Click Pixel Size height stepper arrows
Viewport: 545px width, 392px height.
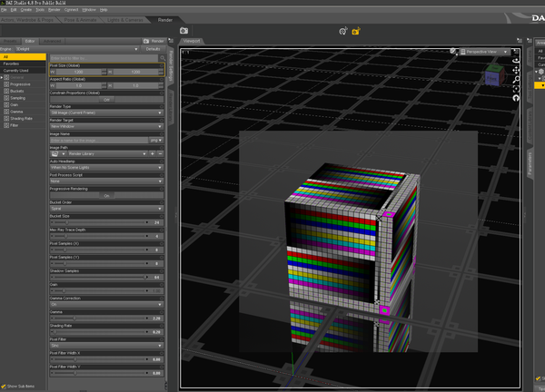click(161, 72)
